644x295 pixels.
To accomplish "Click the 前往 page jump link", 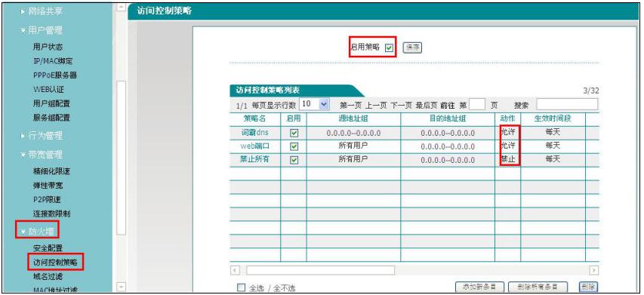I will 448,106.
